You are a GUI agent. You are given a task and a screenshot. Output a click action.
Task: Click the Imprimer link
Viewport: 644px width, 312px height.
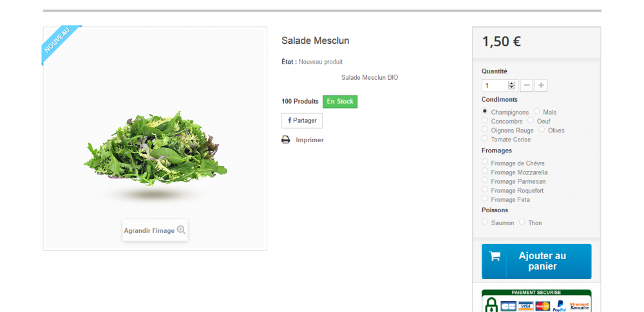coord(309,140)
